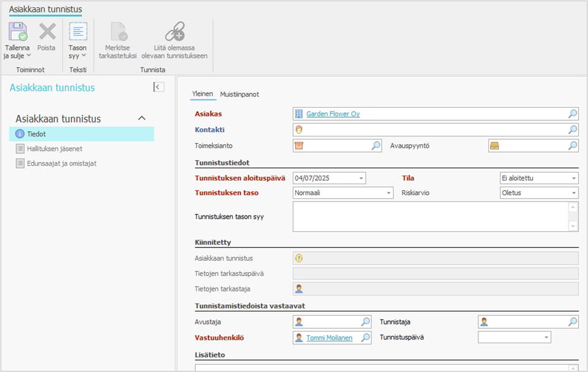Collapse the left panel with arrow button

(159, 87)
